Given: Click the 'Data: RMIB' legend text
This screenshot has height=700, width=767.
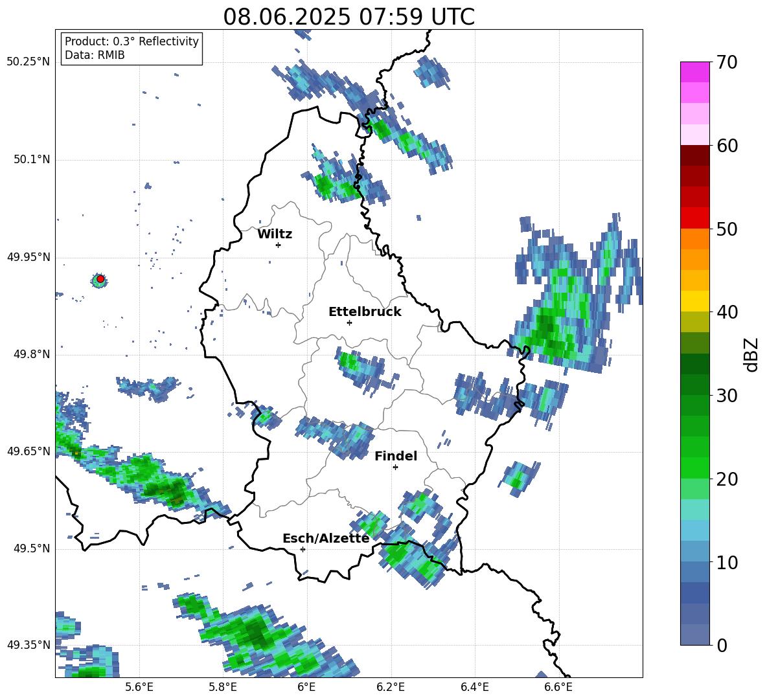Looking at the screenshot, I should 95,55.
